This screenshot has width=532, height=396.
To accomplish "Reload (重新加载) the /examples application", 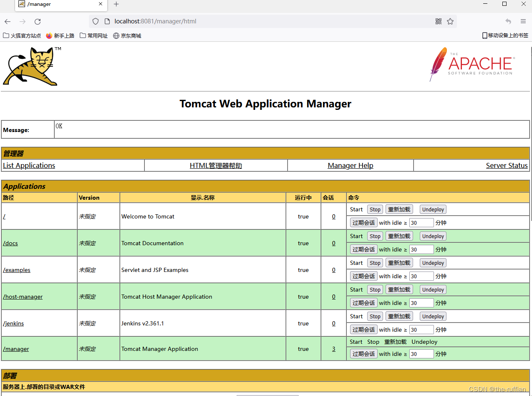I will click(x=399, y=263).
